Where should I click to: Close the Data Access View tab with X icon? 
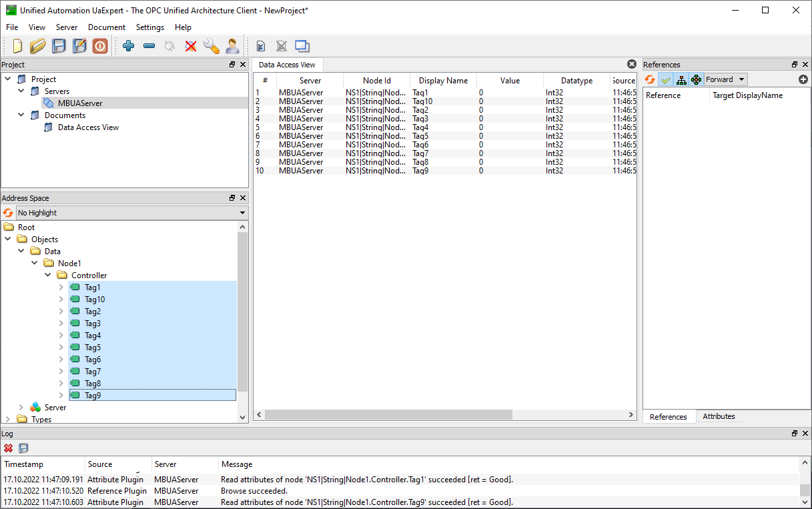click(x=632, y=64)
